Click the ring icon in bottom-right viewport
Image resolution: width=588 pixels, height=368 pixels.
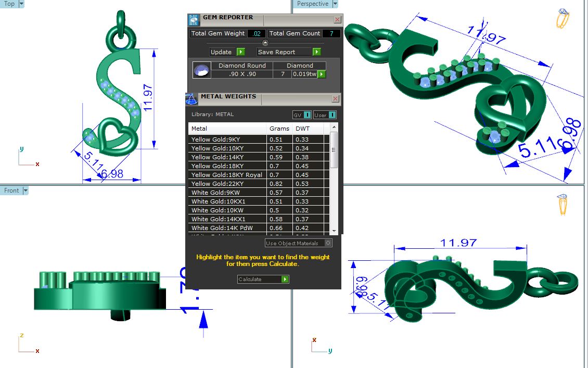(563, 204)
